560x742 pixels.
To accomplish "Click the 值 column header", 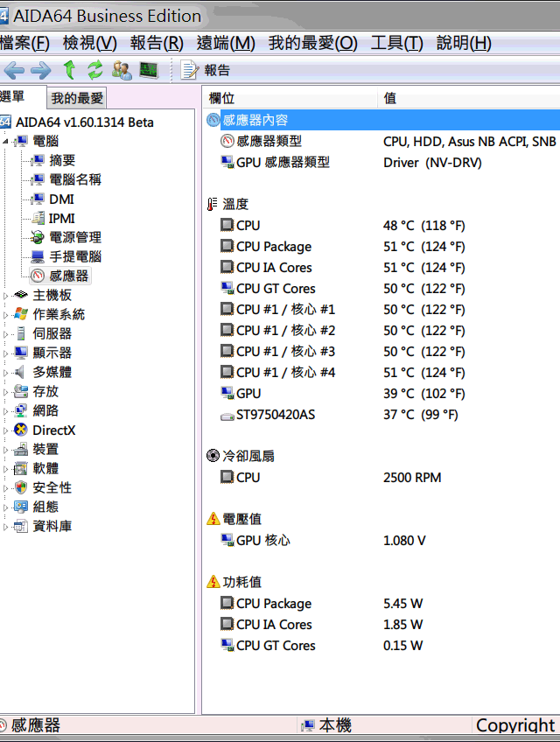I will (x=469, y=98).
